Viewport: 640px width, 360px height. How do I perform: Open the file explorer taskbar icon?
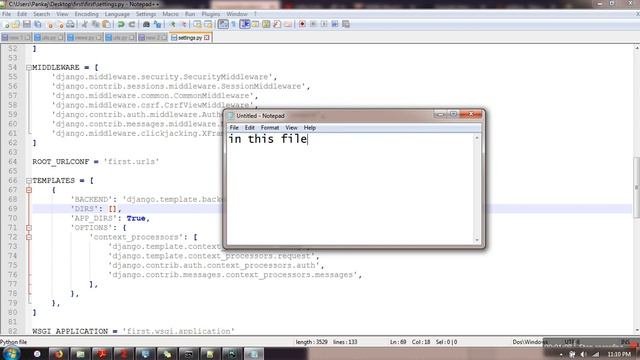80,354
